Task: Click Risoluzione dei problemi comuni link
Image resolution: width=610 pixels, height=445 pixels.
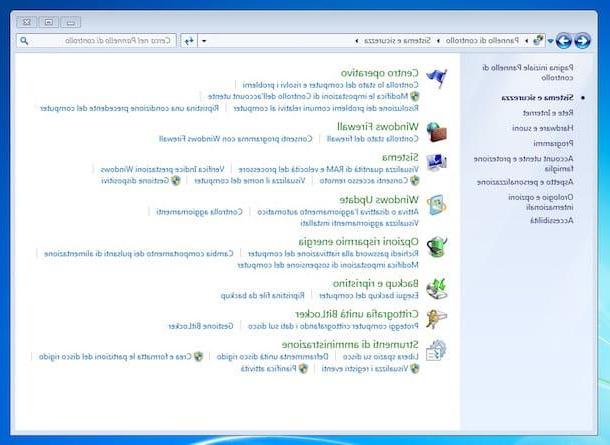Action: (x=326, y=108)
